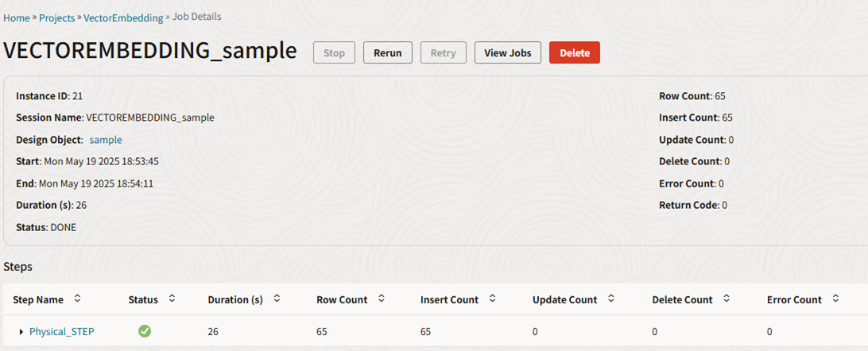This screenshot has height=351, width=868.
Task: Click the Update Count column header label
Action: click(x=564, y=299)
